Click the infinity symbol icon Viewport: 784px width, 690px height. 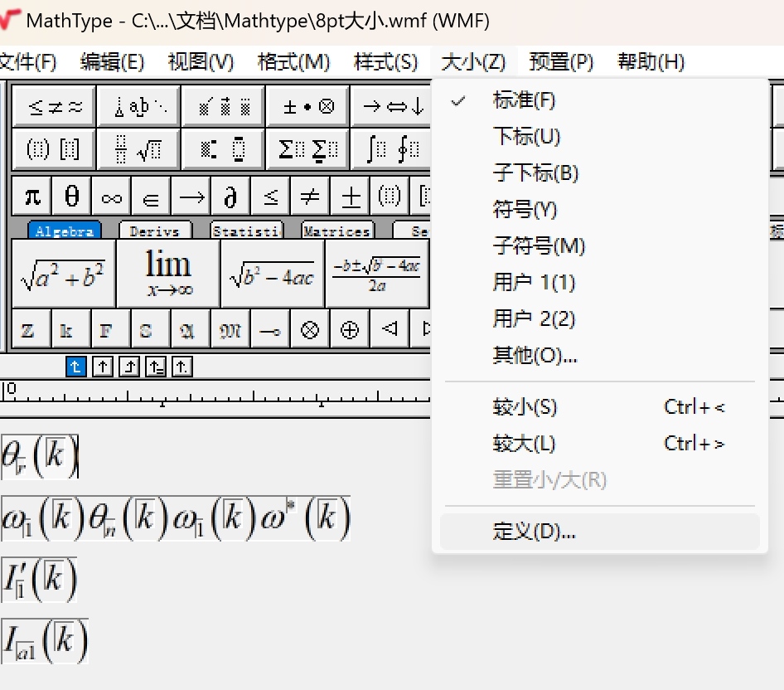[x=111, y=196]
